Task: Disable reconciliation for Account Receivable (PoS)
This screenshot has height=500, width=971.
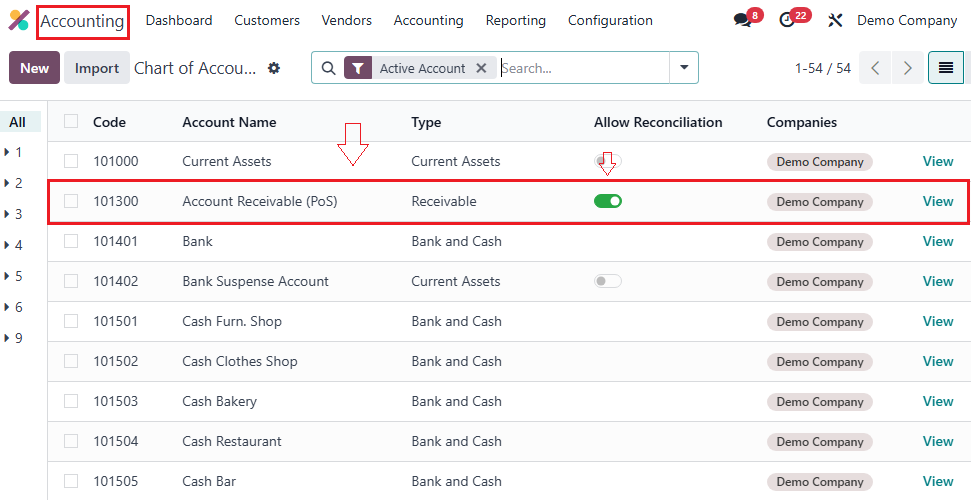Action: (x=608, y=201)
